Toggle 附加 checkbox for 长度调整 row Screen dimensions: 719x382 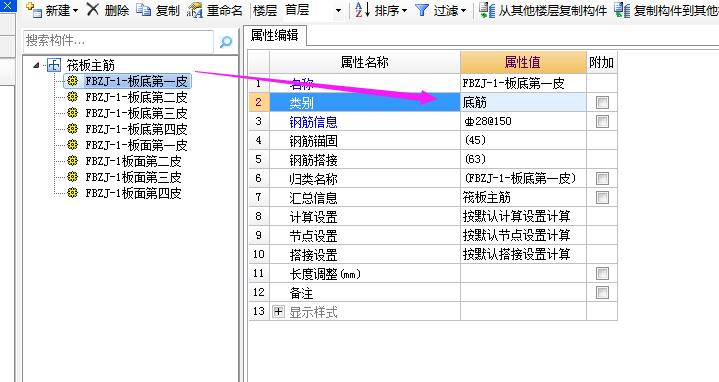[602, 274]
